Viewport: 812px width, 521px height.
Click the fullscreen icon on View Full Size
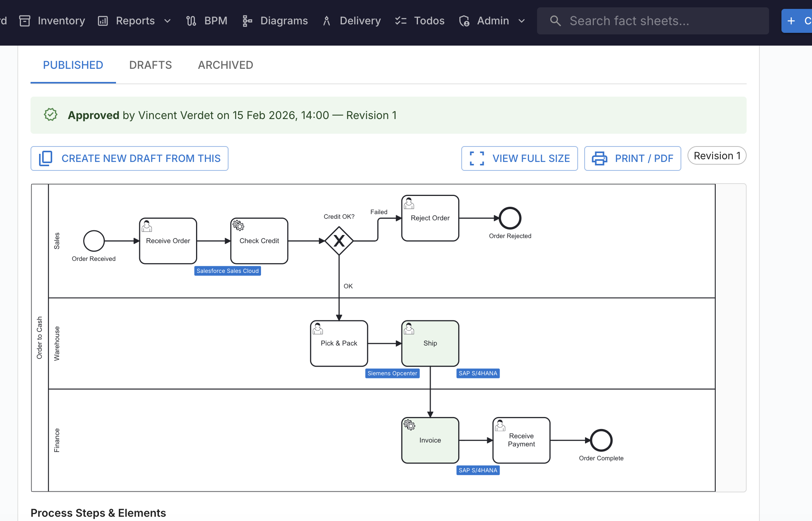pyautogui.click(x=476, y=158)
